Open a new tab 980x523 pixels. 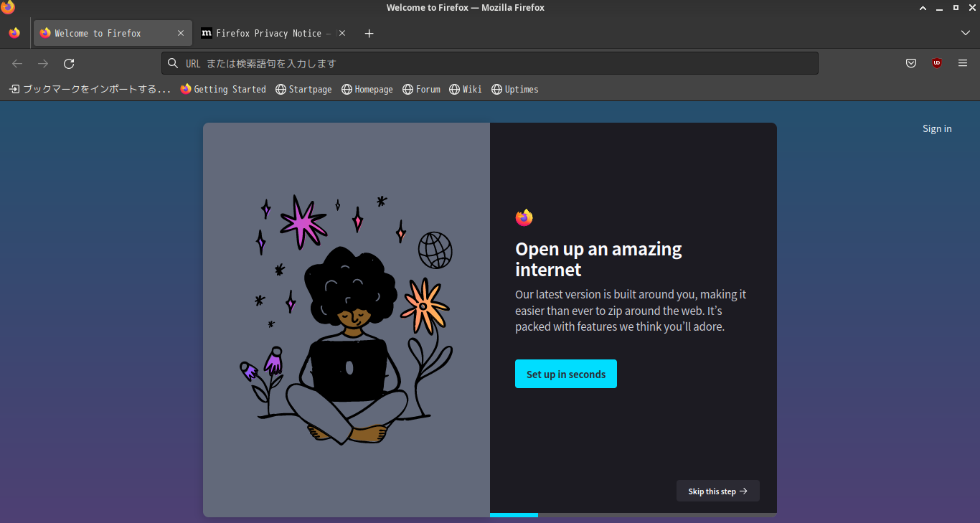[x=369, y=33]
